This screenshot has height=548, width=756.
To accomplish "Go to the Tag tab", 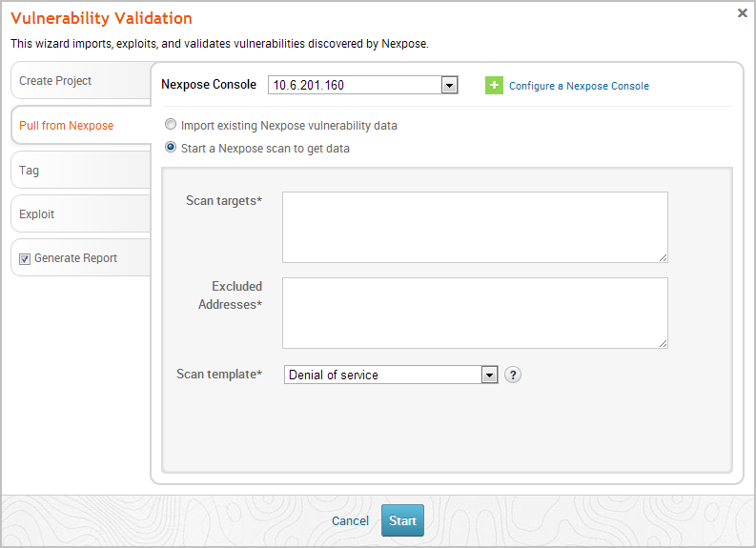I will click(x=80, y=171).
